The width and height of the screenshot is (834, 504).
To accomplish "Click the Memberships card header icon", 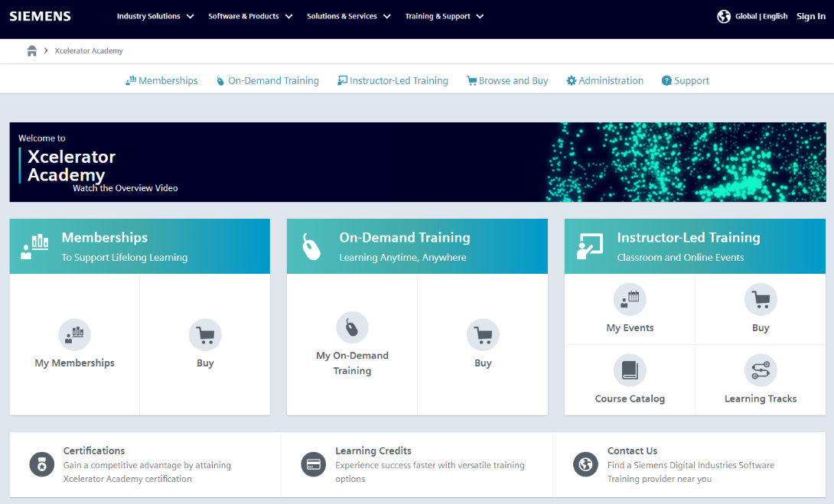I will coord(34,247).
